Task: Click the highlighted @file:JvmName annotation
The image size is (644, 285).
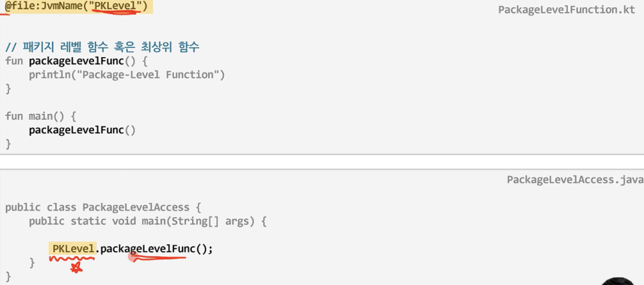Action: click(x=77, y=6)
